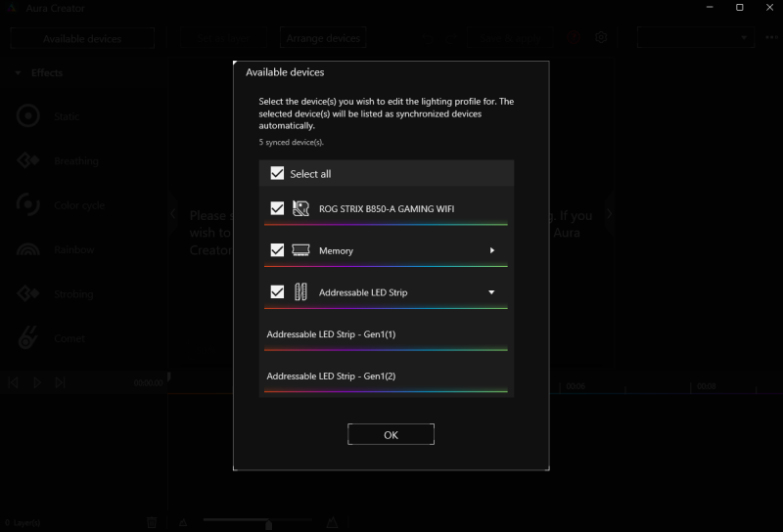The image size is (783, 532).
Task: Open the settings gear icon
Action: (601, 37)
